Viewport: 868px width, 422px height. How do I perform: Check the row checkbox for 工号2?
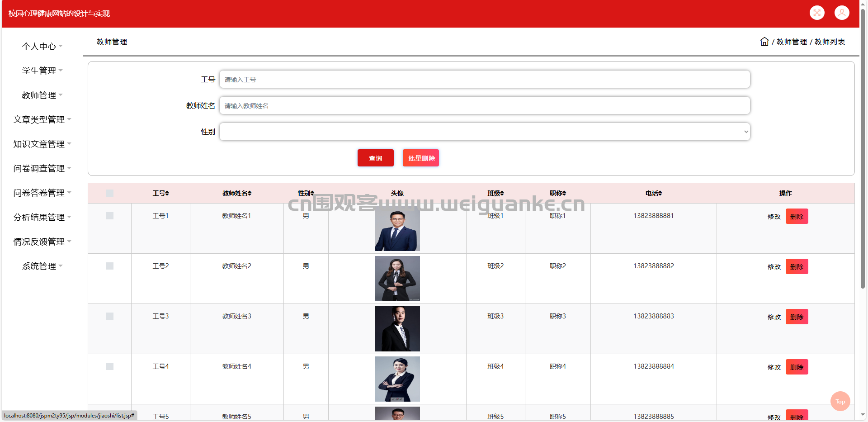(x=110, y=266)
